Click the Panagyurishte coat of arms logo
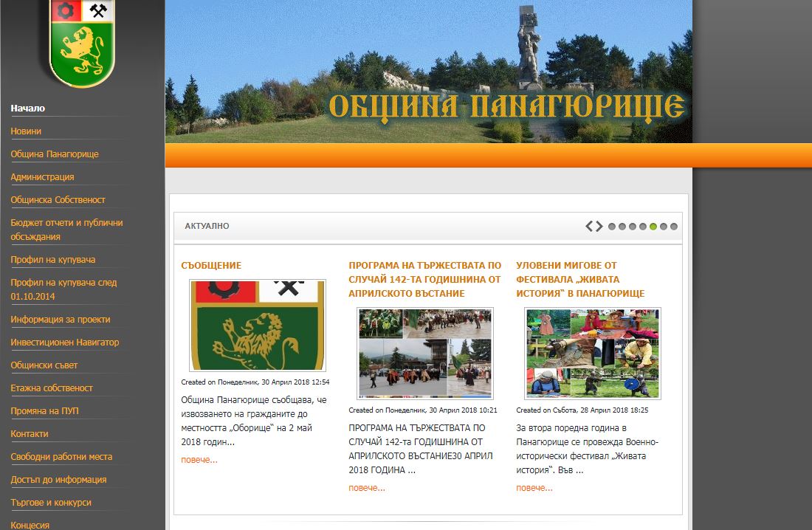The height and width of the screenshot is (530, 812). [81, 43]
